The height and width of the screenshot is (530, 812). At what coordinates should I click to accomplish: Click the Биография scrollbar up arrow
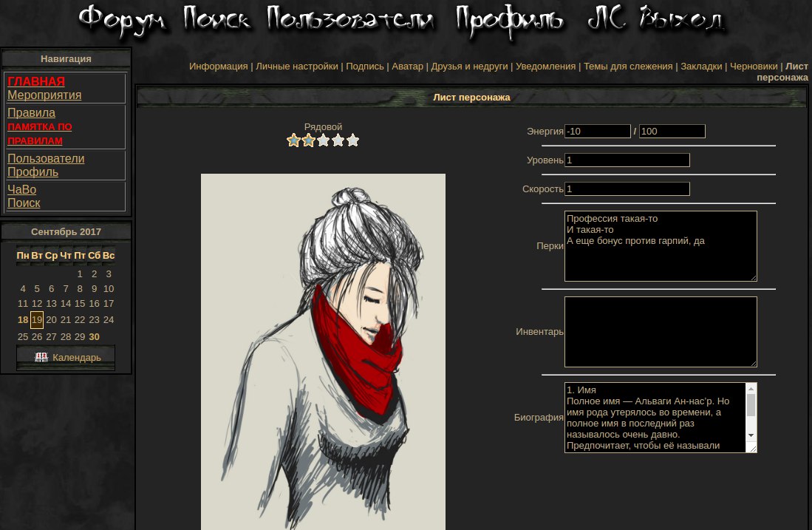pyautogui.click(x=751, y=389)
